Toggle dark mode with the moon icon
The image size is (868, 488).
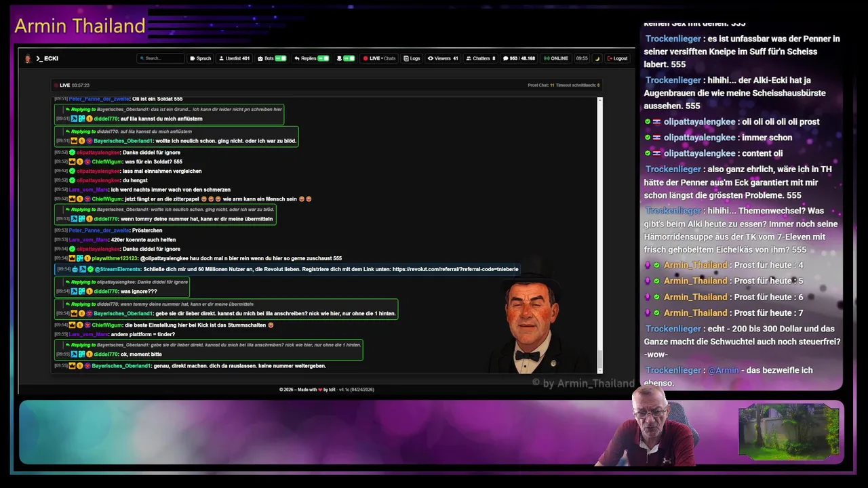pos(597,58)
